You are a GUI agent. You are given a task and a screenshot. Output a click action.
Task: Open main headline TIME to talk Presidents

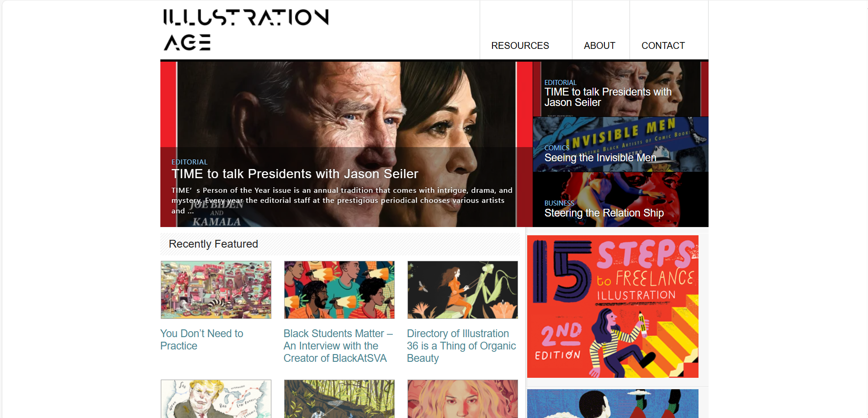[295, 174]
